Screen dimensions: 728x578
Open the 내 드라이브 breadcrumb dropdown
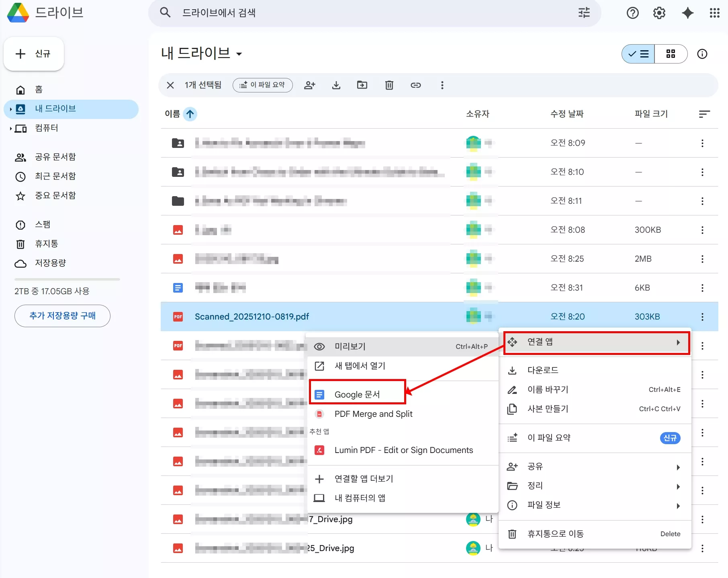(240, 54)
